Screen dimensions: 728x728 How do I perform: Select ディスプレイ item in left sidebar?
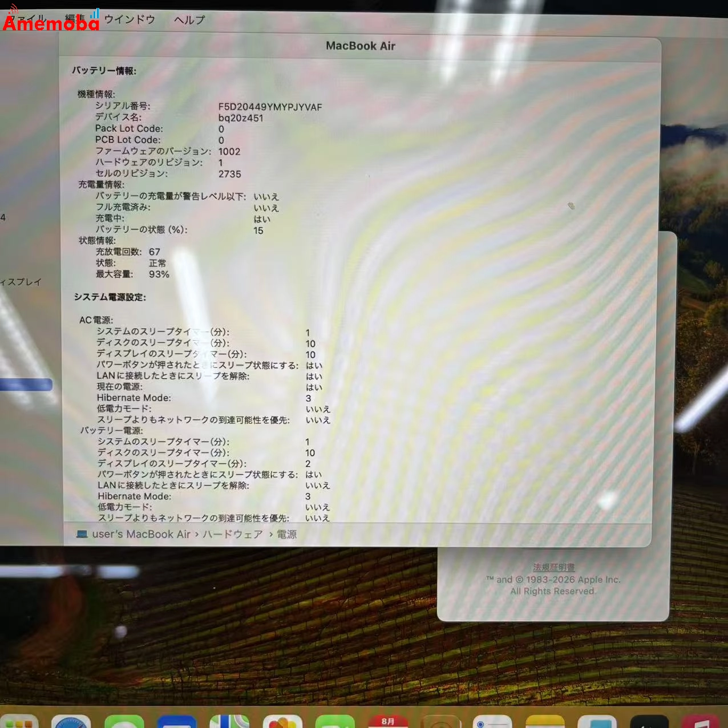click(x=21, y=282)
